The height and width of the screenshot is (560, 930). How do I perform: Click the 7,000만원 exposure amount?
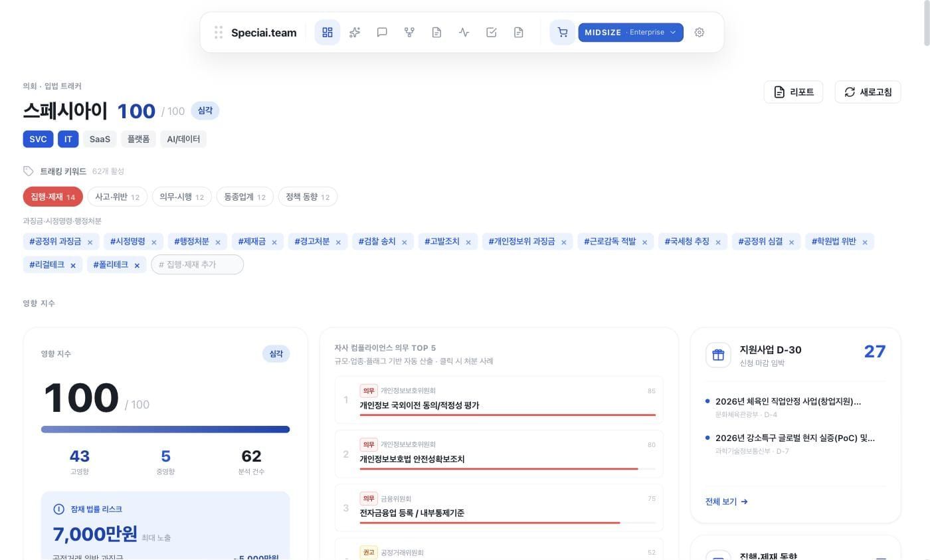pyautogui.click(x=95, y=534)
